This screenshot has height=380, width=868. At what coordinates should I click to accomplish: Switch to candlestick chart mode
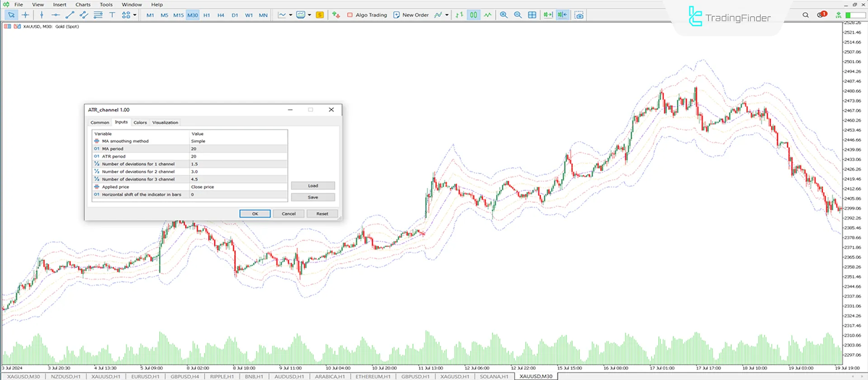(x=473, y=15)
